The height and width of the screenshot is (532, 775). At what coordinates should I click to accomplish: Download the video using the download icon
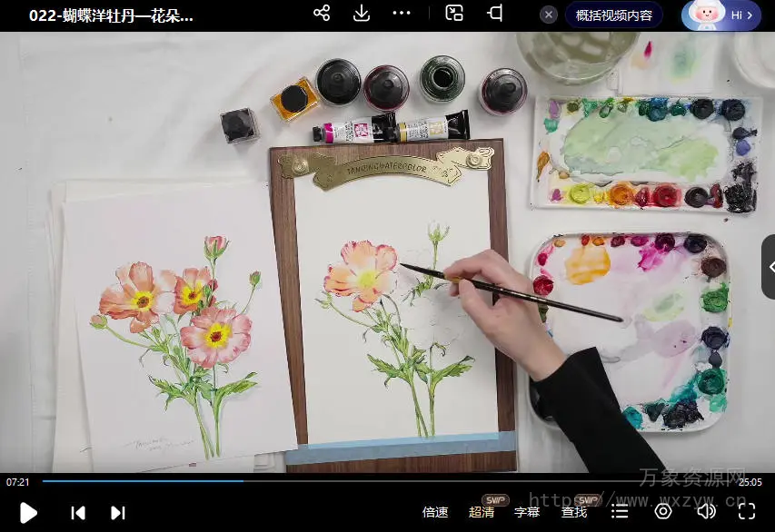(x=362, y=14)
